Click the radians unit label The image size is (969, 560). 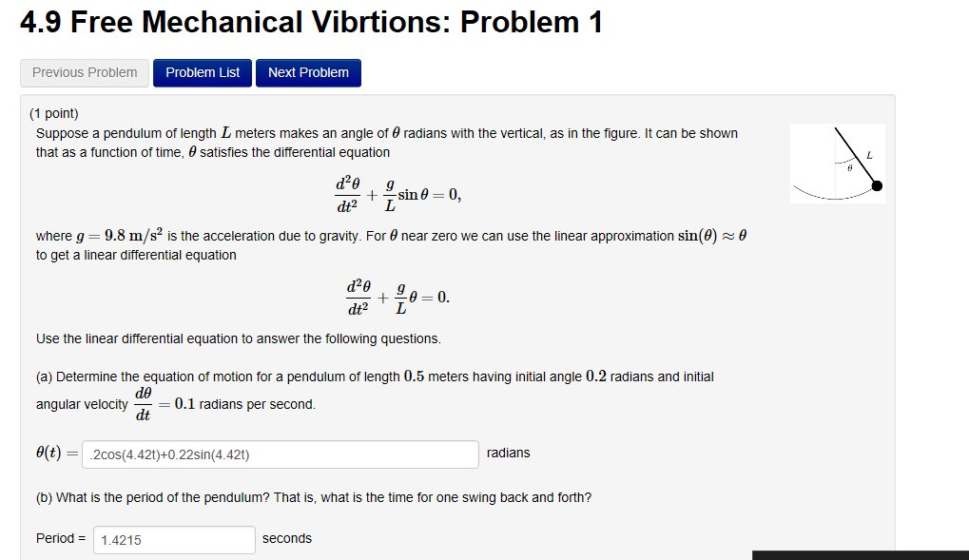(x=508, y=454)
